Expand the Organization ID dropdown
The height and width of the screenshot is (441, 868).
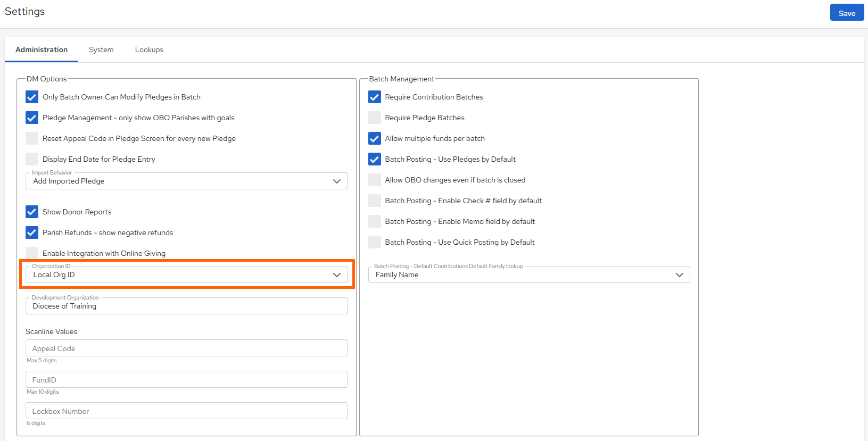(187, 274)
